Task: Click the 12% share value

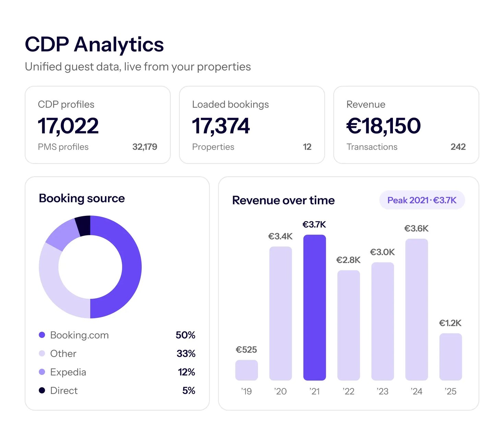Action: tap(187, 372)
